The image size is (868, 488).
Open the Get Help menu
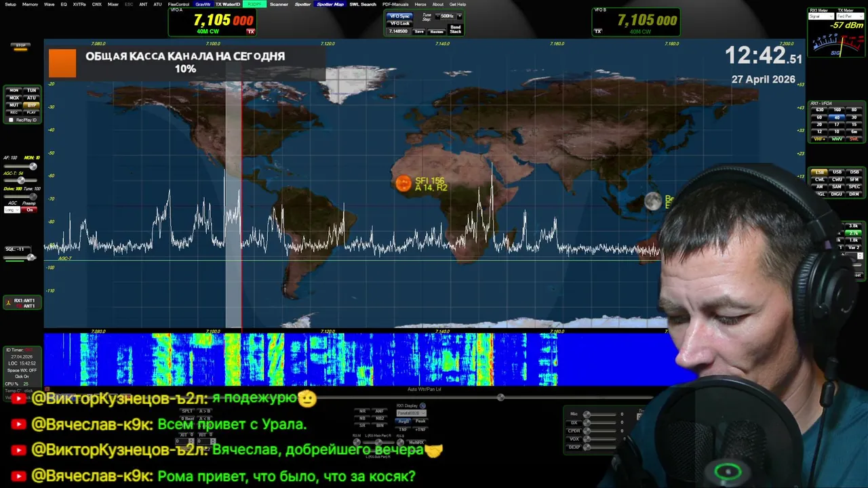click(458, 4)
